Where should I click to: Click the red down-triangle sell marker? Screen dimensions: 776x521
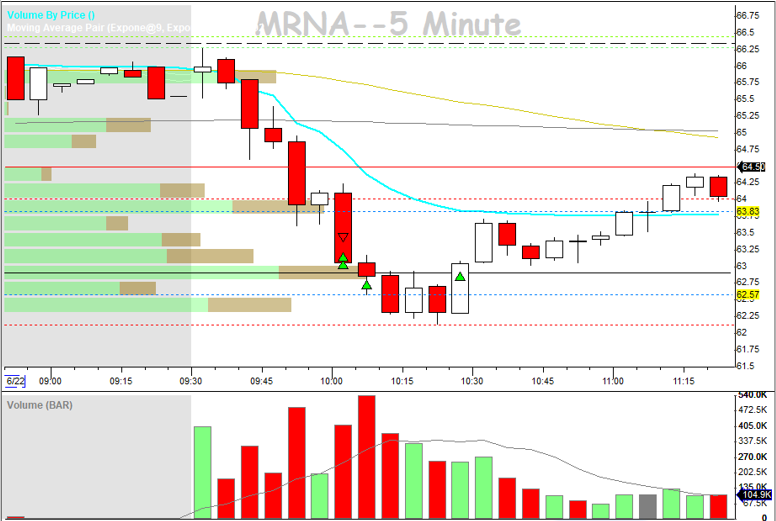pos(343,238)
